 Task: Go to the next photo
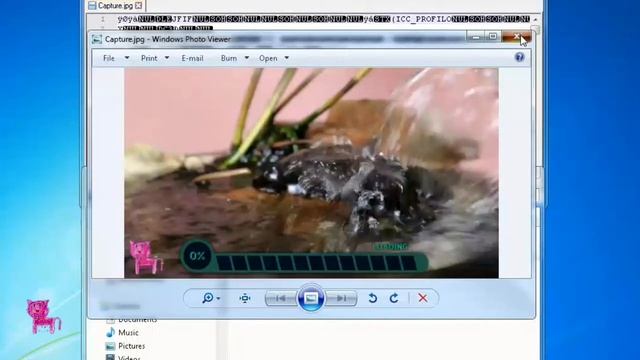click(341, 298)
